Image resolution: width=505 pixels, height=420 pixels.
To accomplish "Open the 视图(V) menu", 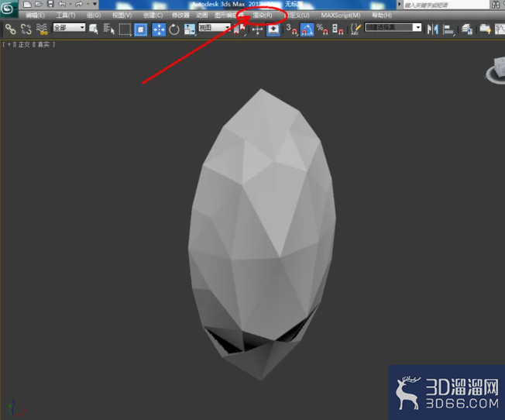I will 122,15.
